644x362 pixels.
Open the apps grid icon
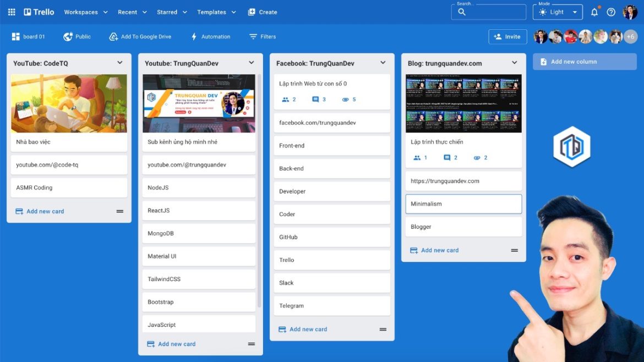tap(11, 12)
